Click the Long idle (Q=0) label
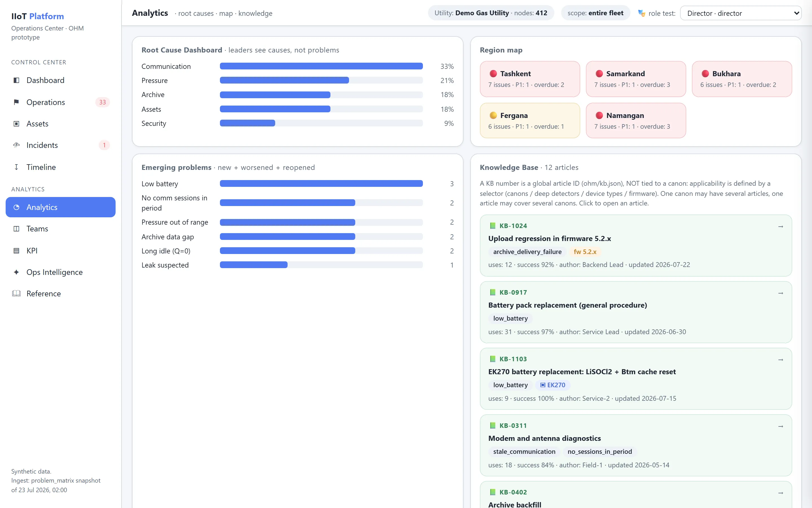This screenshot has height=508, width=812. pyautogui.click(x=166, y=251)
